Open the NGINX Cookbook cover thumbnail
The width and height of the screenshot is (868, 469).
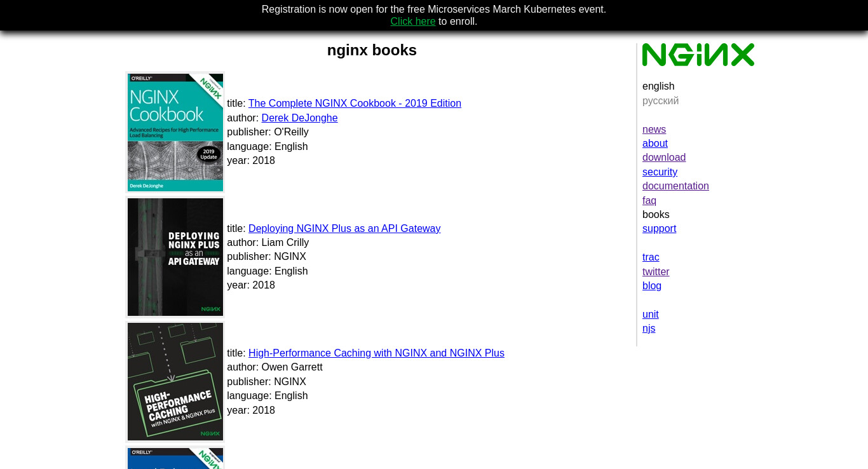tap(175, 132)
